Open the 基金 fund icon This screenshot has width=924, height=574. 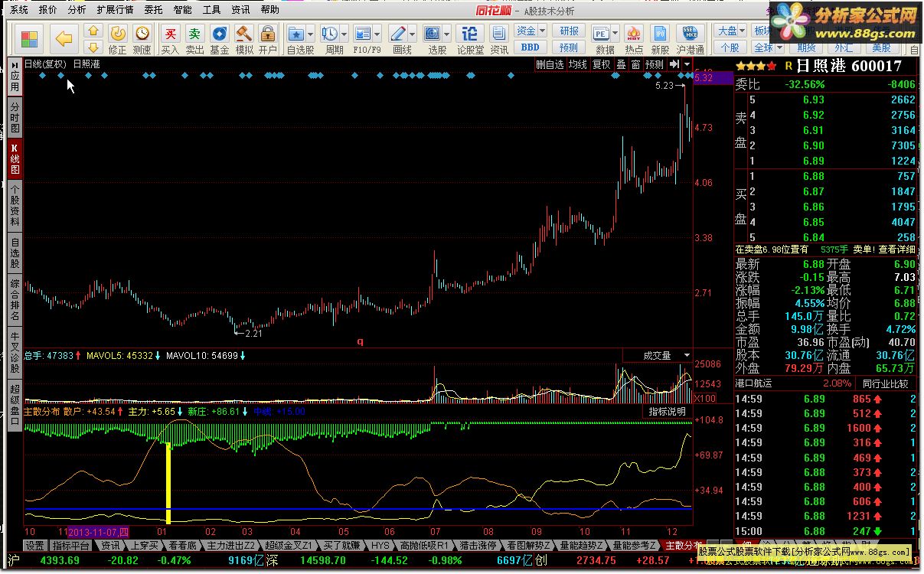[219, 39]
